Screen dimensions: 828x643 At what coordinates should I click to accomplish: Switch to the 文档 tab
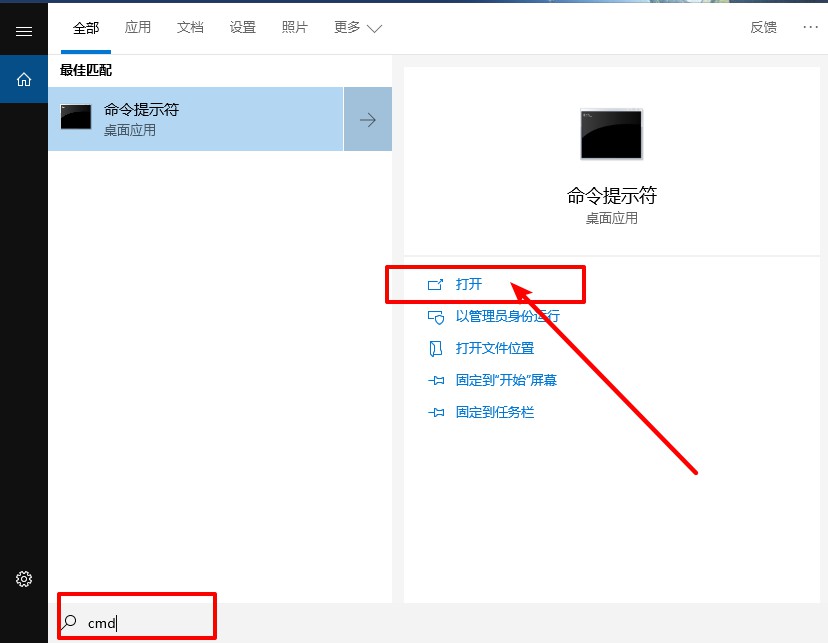[x=190, y=27]
